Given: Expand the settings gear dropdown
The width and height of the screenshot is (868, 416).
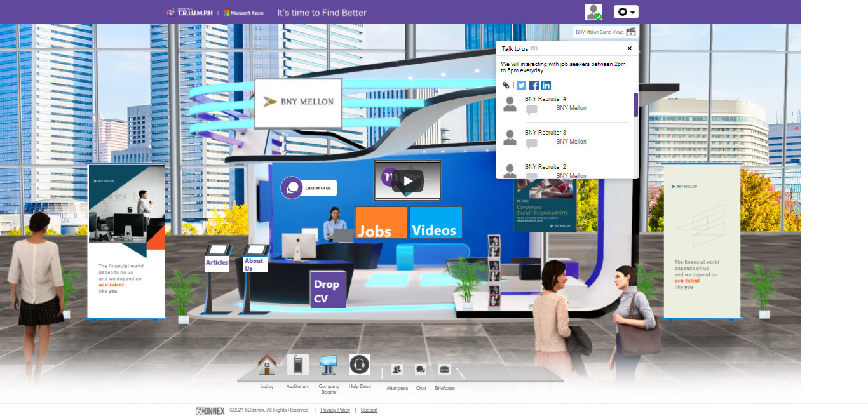Looking at the screenshot, I should pos(626,12).
